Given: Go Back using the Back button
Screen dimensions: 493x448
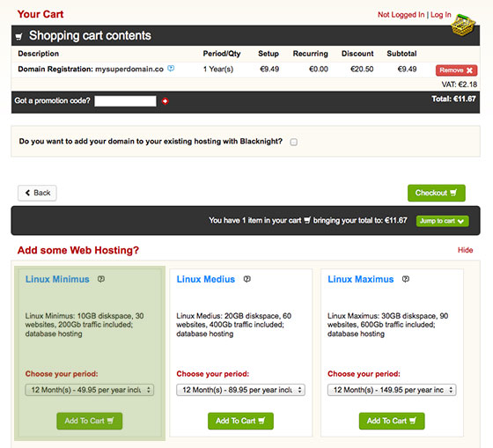Looking at the screenshot, I should [x=37, y=193].
